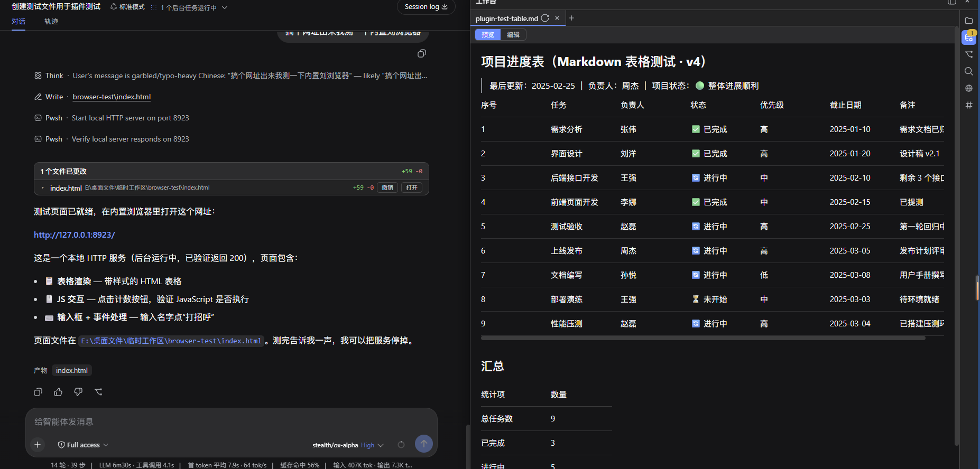Switch to 预览 preview mode
This screenshot has height=469, width=980.
click(488, 35)
